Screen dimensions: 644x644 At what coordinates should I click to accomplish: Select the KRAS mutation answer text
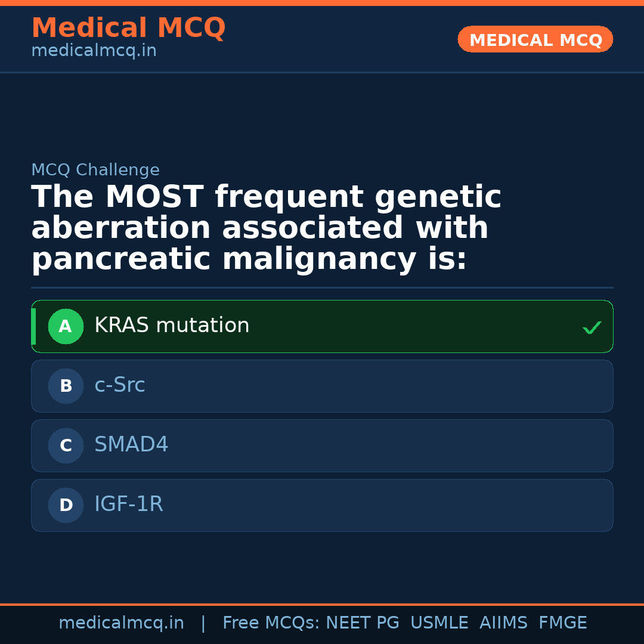click(172, 326)
